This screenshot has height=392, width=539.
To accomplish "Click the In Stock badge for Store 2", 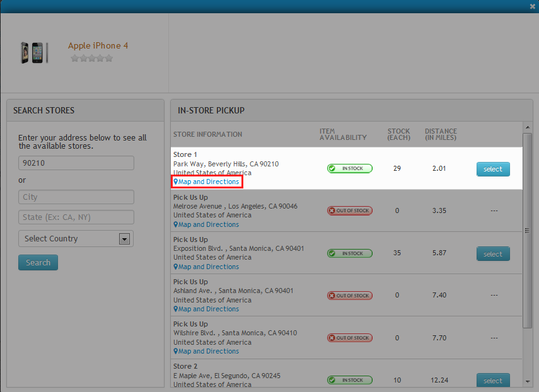I will pos(350,380).
